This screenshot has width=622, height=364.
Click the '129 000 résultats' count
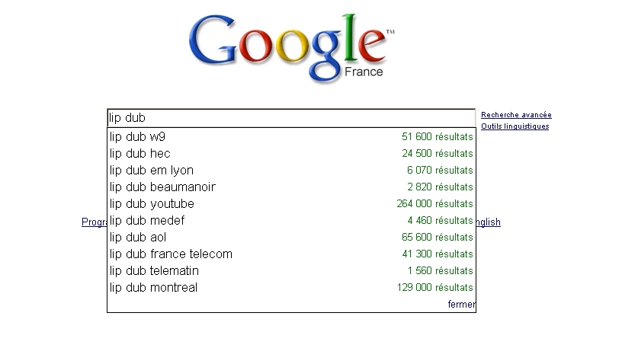coord(434,288)
